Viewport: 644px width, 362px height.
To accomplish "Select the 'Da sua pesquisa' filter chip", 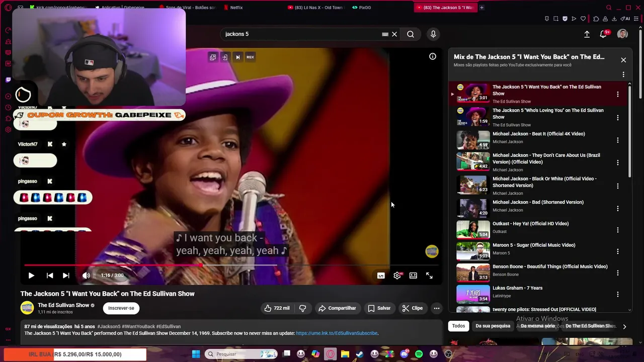I will pos(493,326).
